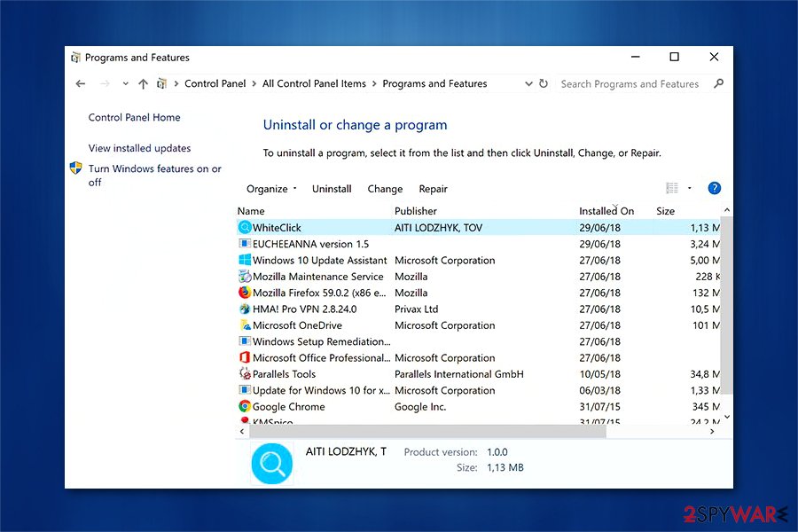The height and width of the screenshot is (532, 798).
Task: Click the Windows 10 Update Assistant icon
Action: tap(245, 260)
